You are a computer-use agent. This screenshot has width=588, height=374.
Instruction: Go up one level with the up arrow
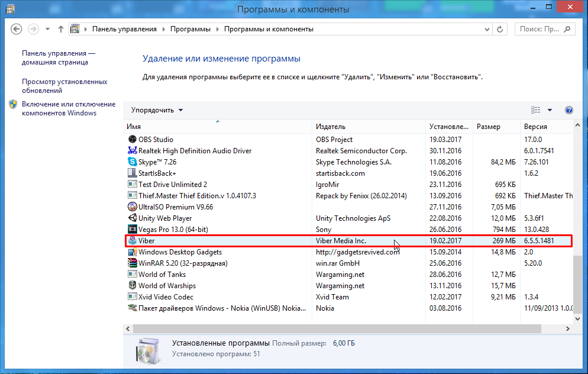point(61,29)
